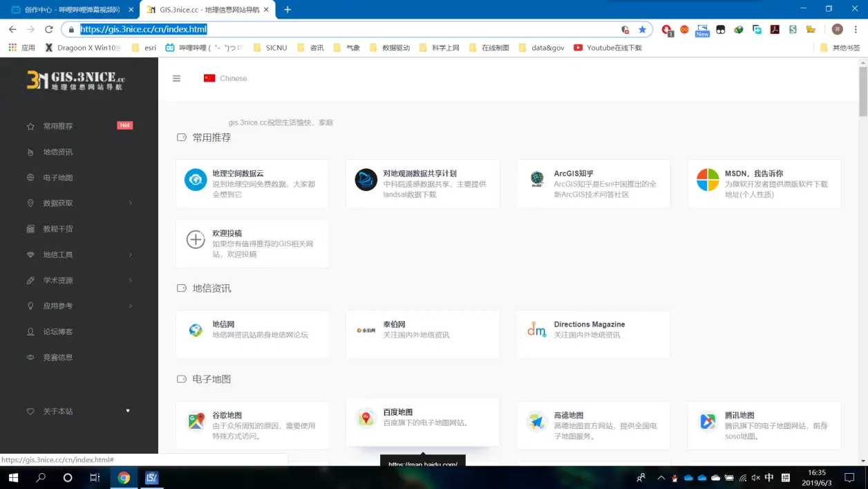This screenshot has height=489, width=868.
Task: Click the Chrome profile avatar
Action: (838, 30)
